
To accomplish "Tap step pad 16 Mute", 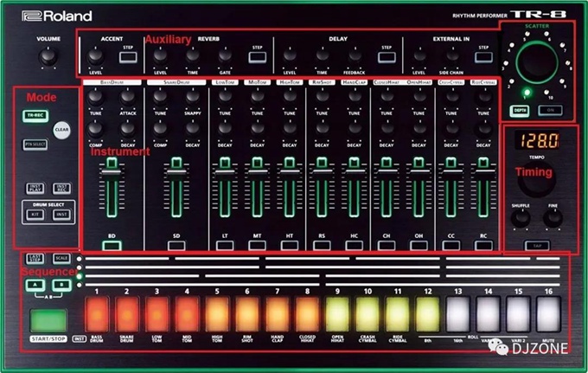I will (548, 314).
